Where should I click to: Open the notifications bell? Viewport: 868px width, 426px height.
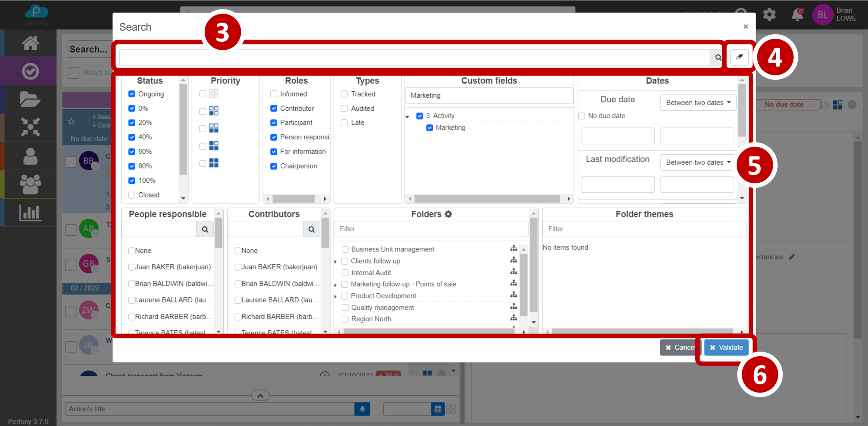point(797,15)
